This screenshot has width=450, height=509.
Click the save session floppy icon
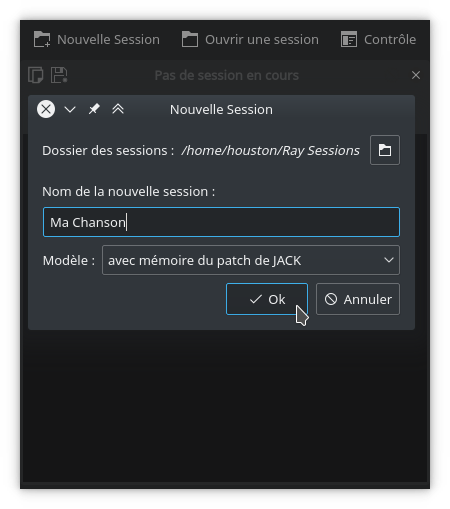(59, 75)
